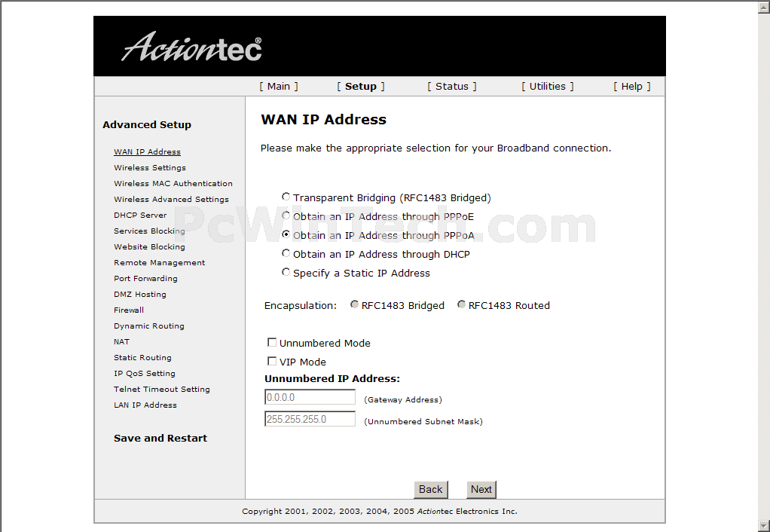The width and height of the screenshot is (770, 532).
Task: Open IP QoS Setting link
Action: pos(145,373)
